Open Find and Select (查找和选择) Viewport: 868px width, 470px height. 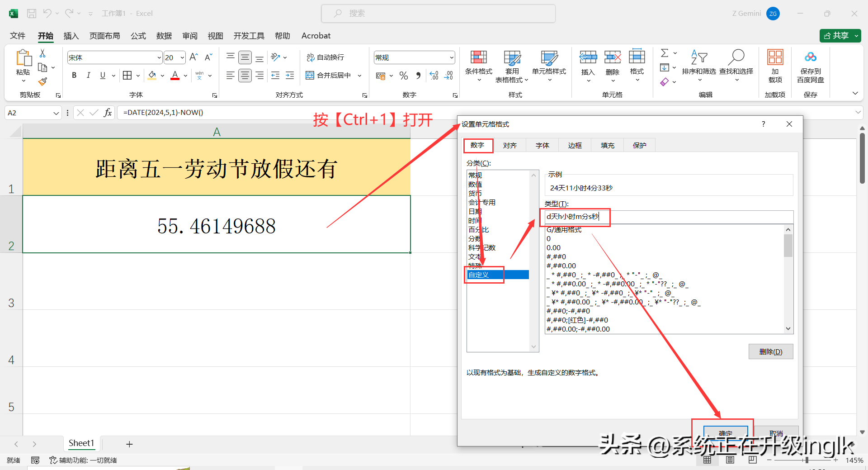coord(736,66)
